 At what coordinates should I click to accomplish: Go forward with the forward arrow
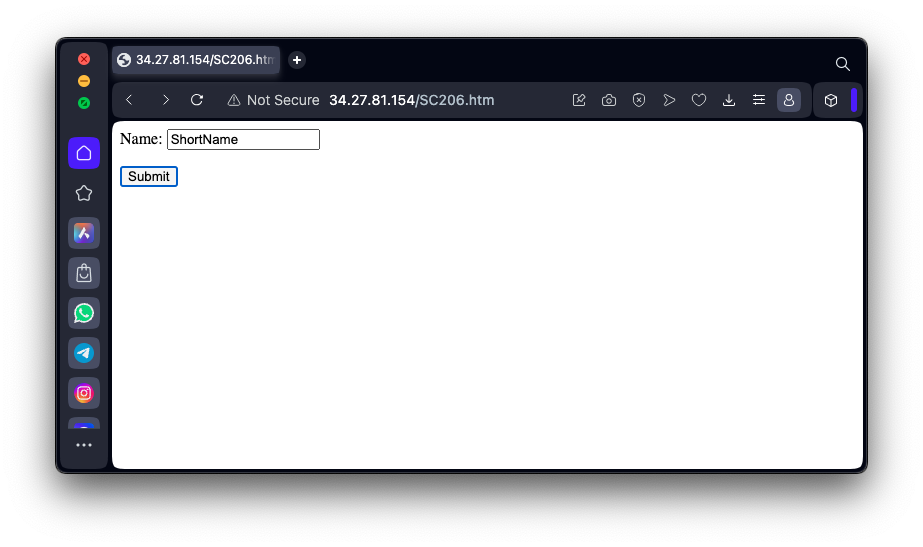(165, 100)
